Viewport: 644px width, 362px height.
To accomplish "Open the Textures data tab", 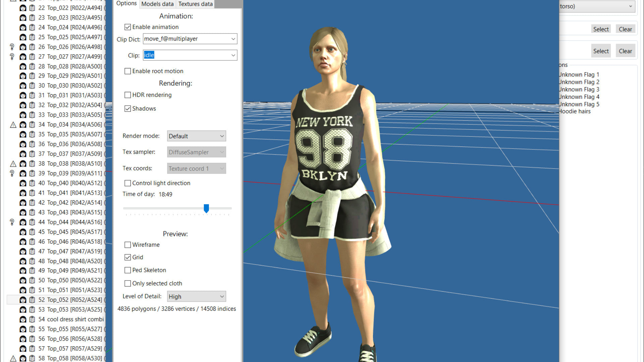I will [x=195, y=4].
